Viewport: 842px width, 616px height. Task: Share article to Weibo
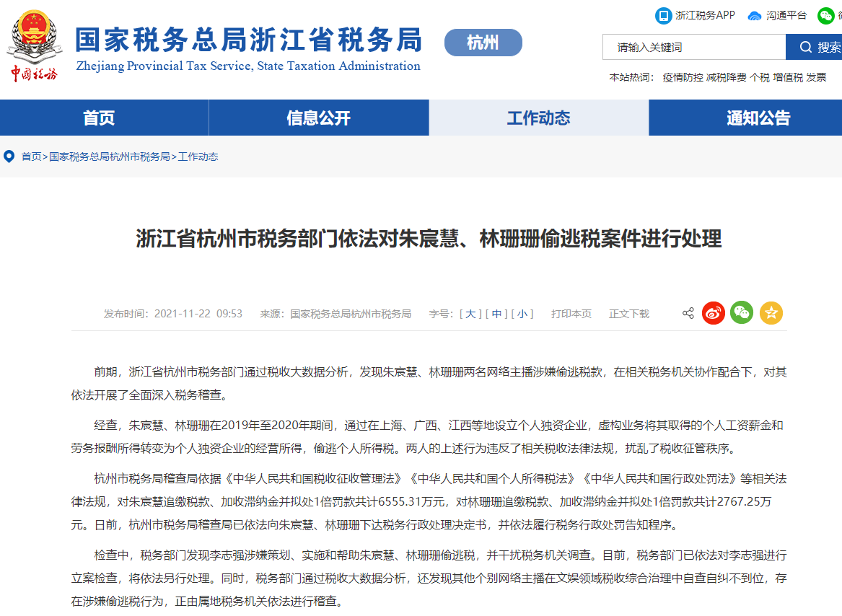[713, 313]
